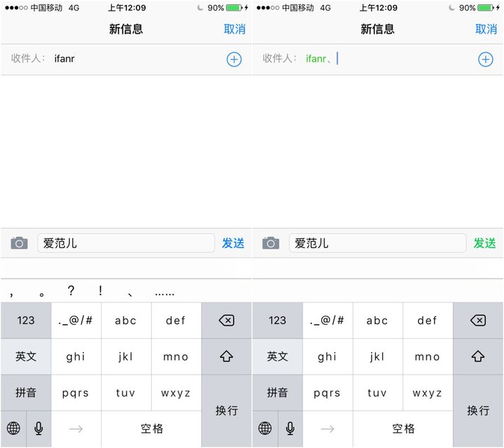Open the camera icon on the left screen
This screenshot has height=448, width=504.
click(x=19, y=243)
